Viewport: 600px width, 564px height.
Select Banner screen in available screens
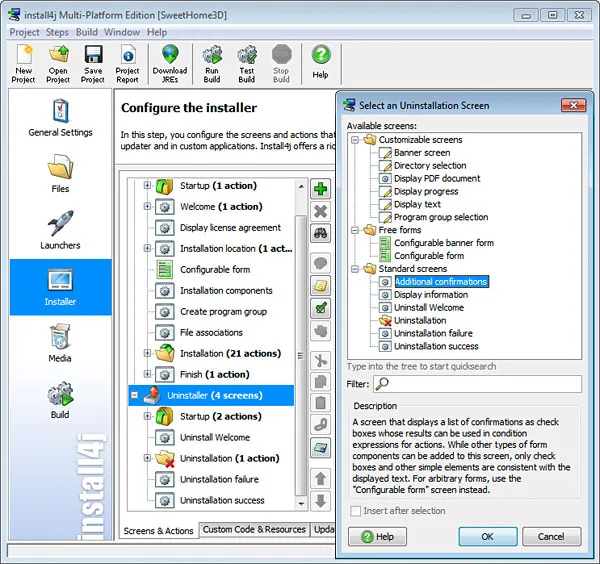point(422,153)
